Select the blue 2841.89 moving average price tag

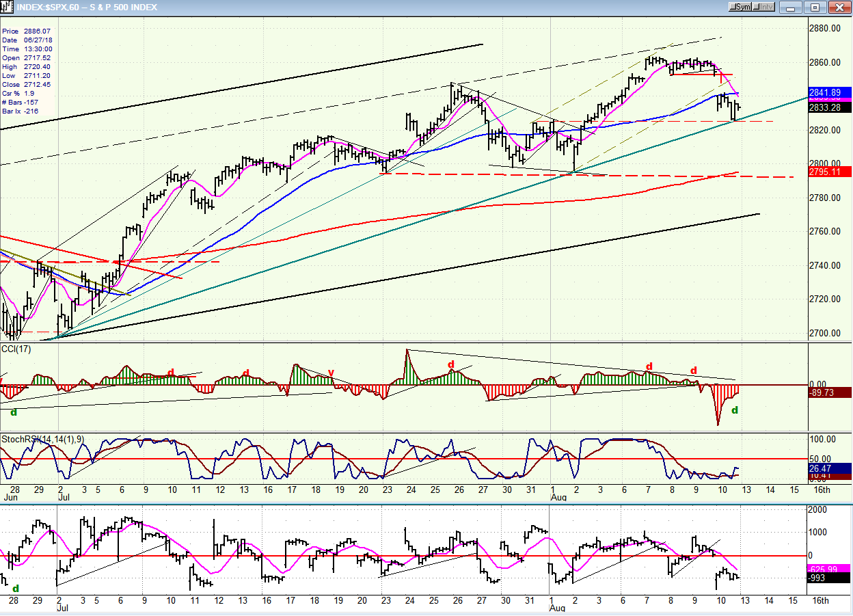(x=830, y=92)
